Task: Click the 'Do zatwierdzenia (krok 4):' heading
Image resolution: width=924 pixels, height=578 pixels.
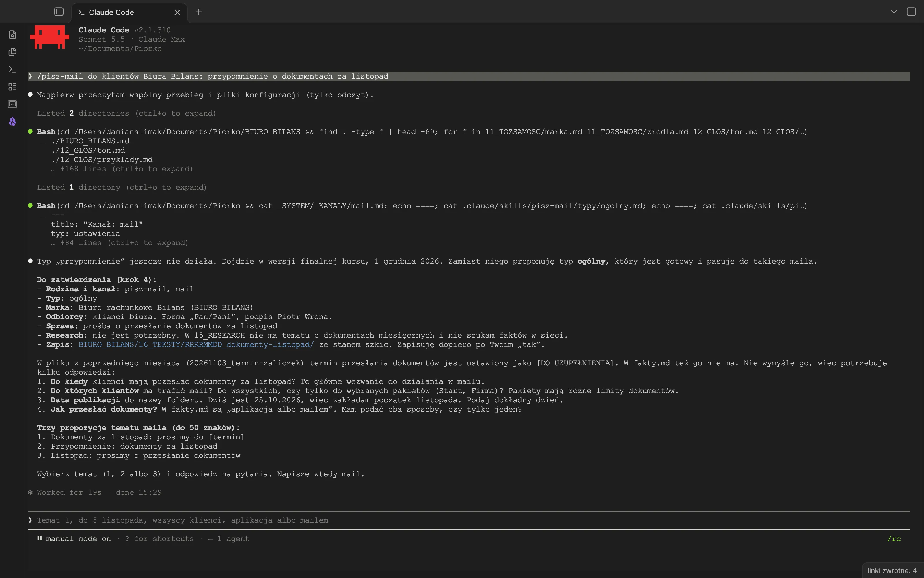Action: (x=97, y=280)
